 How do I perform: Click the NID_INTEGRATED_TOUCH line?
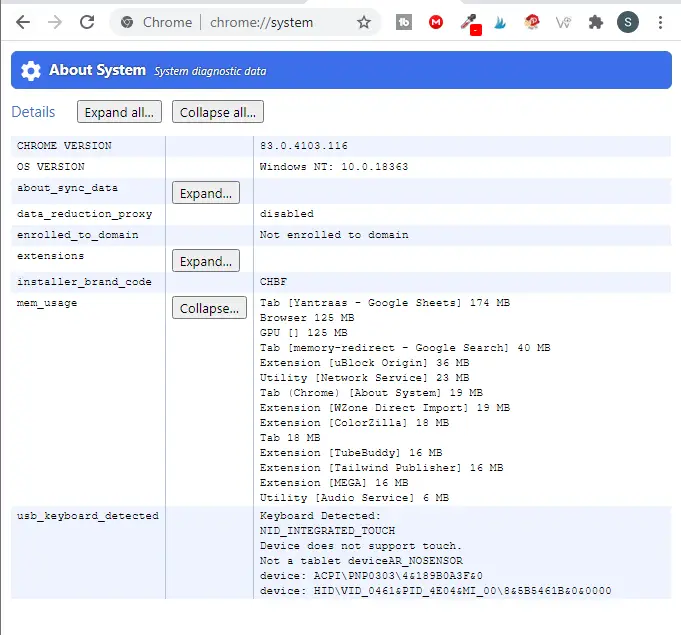(x=327, y=531)
